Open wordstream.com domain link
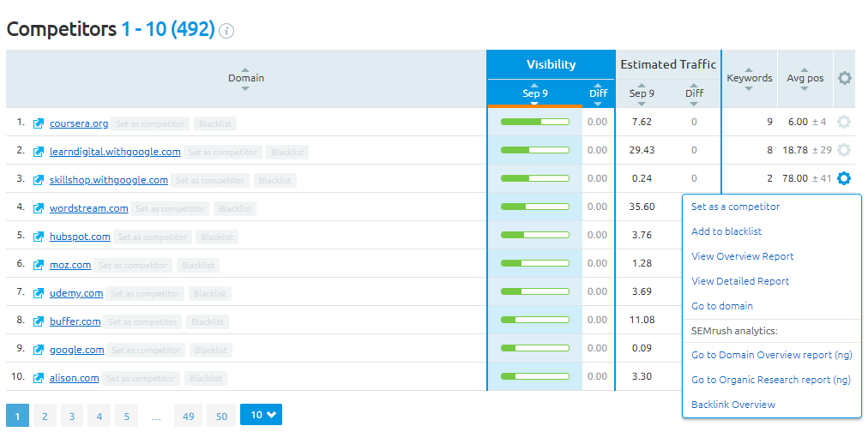 [x=88, y=208]
